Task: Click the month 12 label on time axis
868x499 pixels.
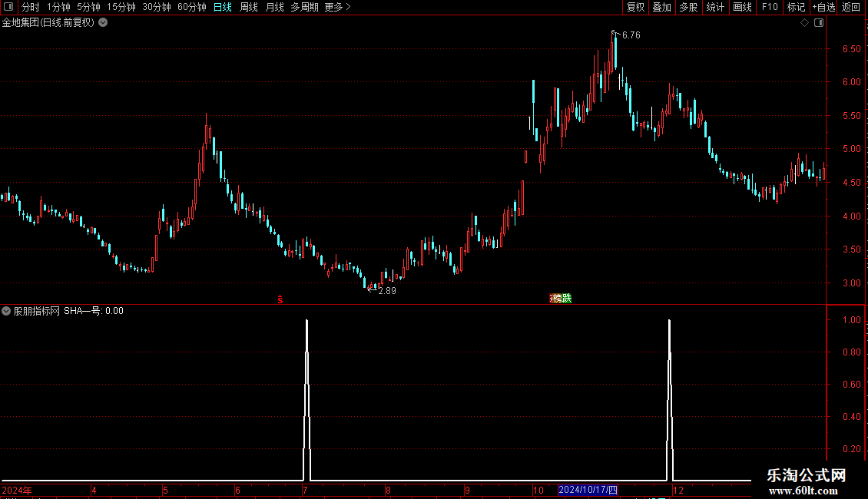Action: click(678, 490)
